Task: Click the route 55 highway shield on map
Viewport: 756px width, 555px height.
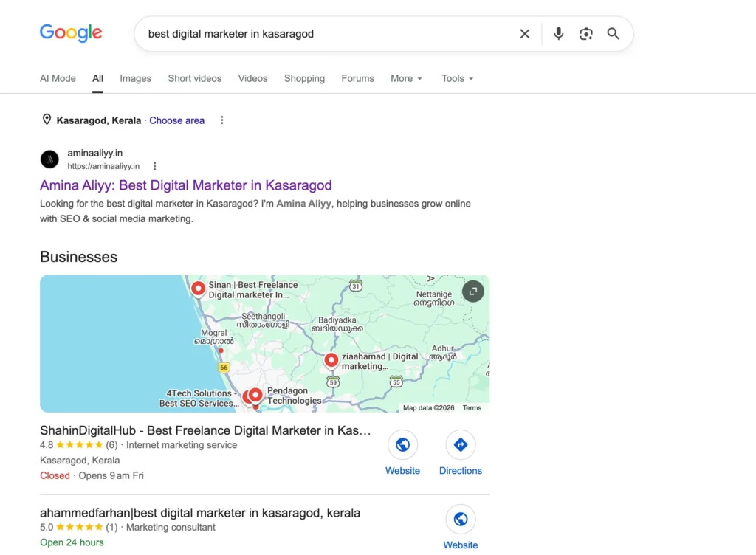Action: click(396, 382)
